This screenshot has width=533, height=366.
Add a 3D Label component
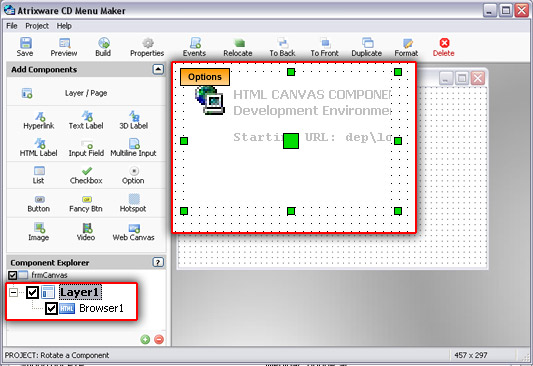[134, 120]
